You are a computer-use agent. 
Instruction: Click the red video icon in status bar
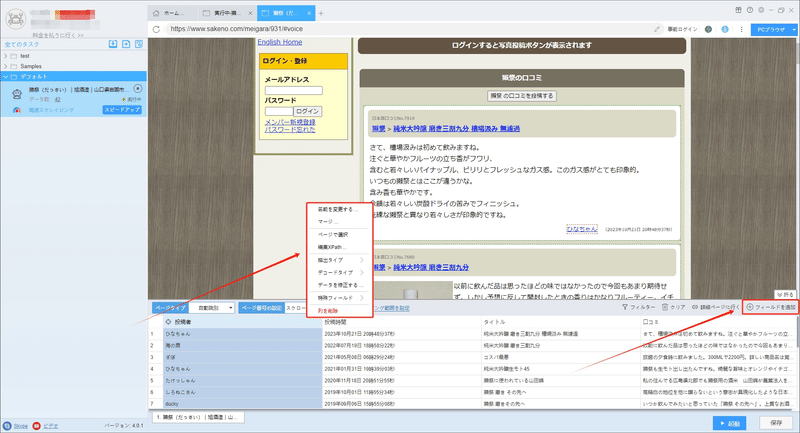(36, 426)
